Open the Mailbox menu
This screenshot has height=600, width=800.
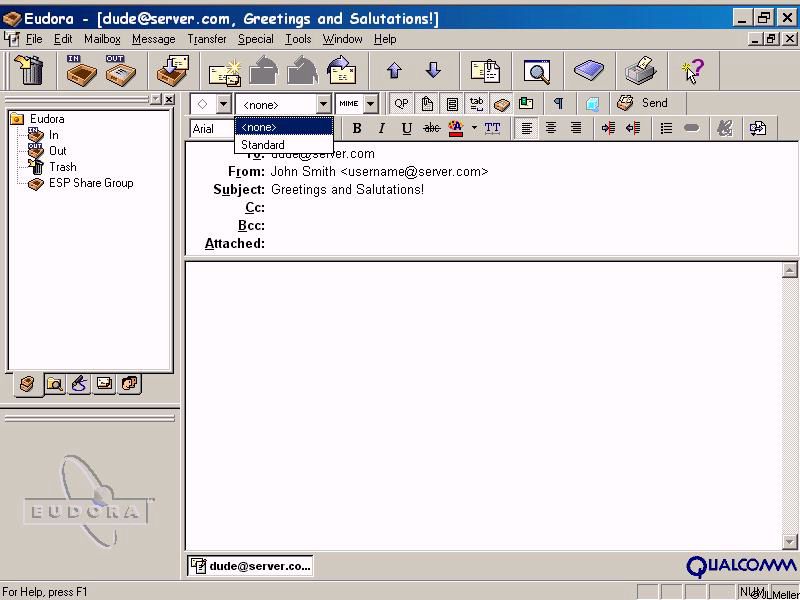click(x=102, y=39)
